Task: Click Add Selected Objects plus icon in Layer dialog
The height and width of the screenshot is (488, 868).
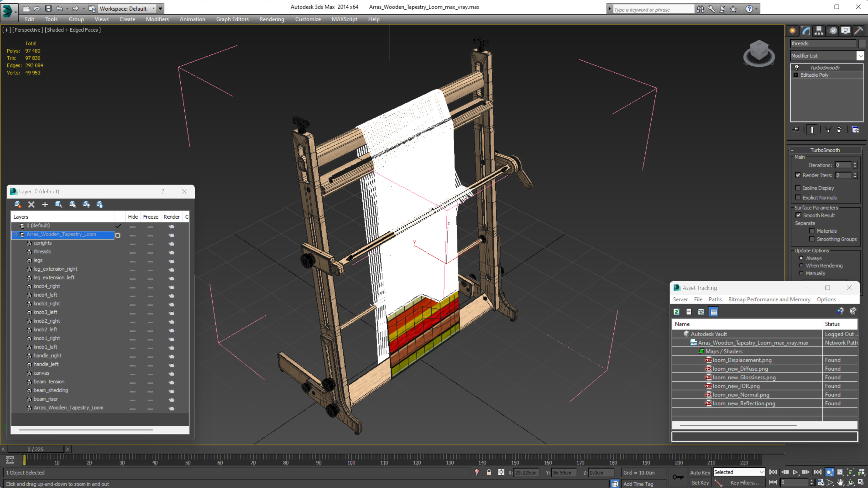Action: point(45,204)
